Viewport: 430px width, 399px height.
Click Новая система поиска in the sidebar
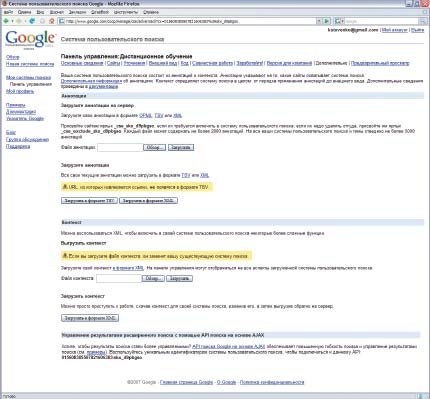[x=30, y=64]
